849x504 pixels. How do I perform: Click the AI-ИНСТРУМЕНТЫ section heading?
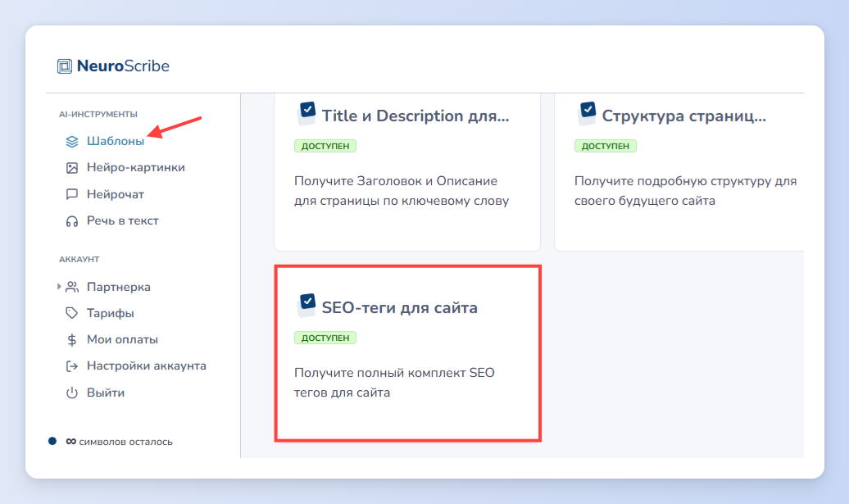[98, 114]
